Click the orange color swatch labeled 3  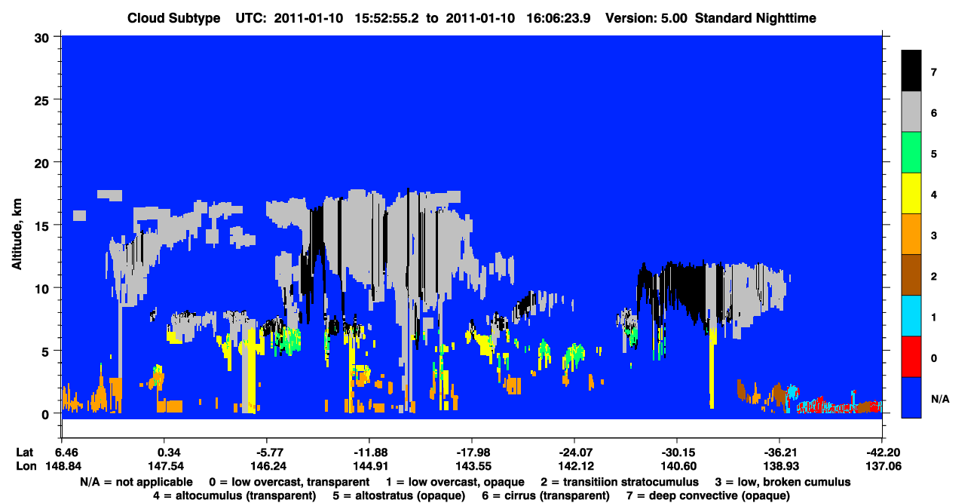(911, 234)
